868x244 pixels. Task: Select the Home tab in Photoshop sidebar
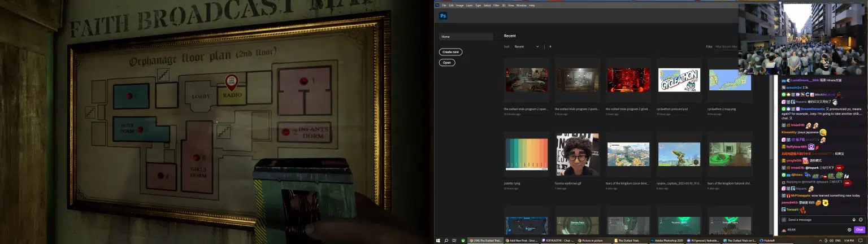(x=466, y=37)
